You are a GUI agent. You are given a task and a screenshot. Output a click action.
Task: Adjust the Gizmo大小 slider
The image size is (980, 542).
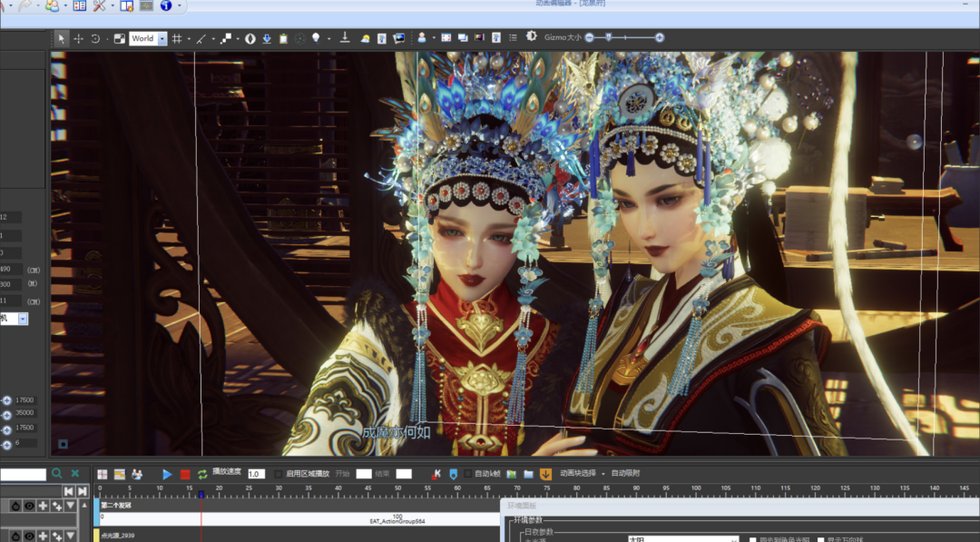tap(609, 37)
